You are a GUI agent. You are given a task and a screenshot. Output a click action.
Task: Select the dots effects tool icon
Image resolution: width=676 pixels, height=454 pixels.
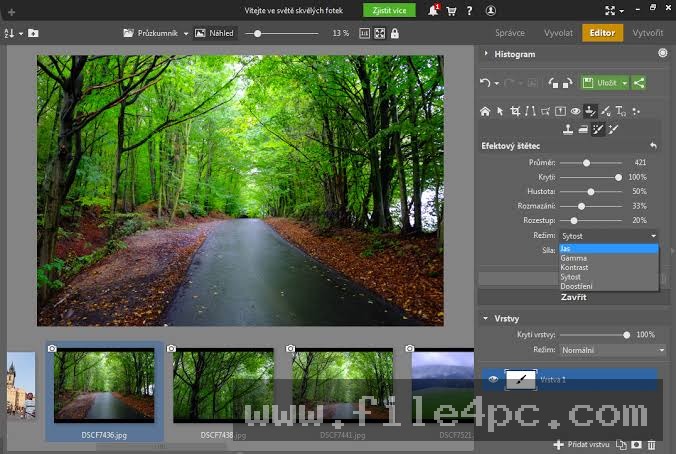point(636,112)
